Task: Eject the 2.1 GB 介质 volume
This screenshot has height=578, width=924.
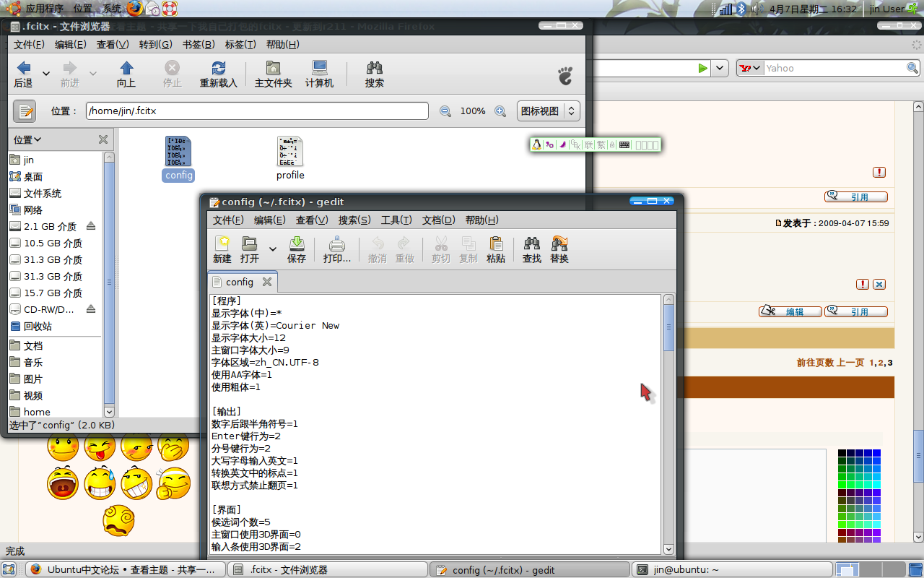Action: 91,226
